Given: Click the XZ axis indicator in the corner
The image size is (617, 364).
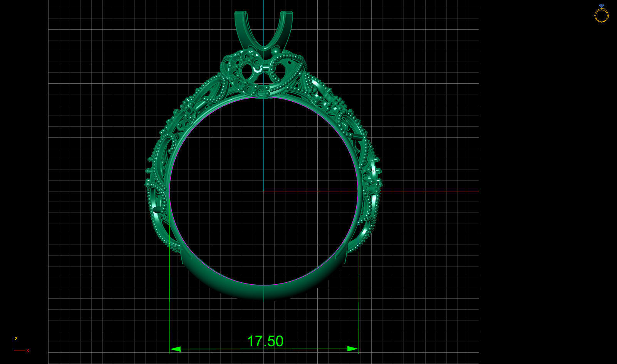Looking at the screenshot, I should pyautogui.click(x=21, y=344).
